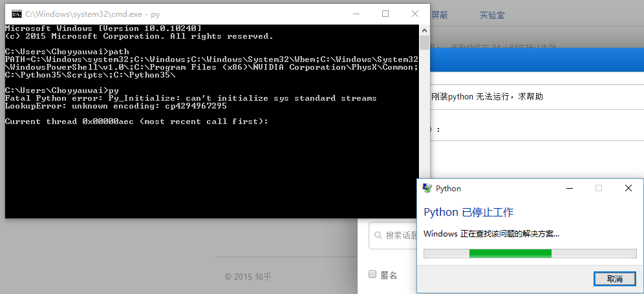Close the Python error dialog
The image size is (644, 294).
[628, 189]
